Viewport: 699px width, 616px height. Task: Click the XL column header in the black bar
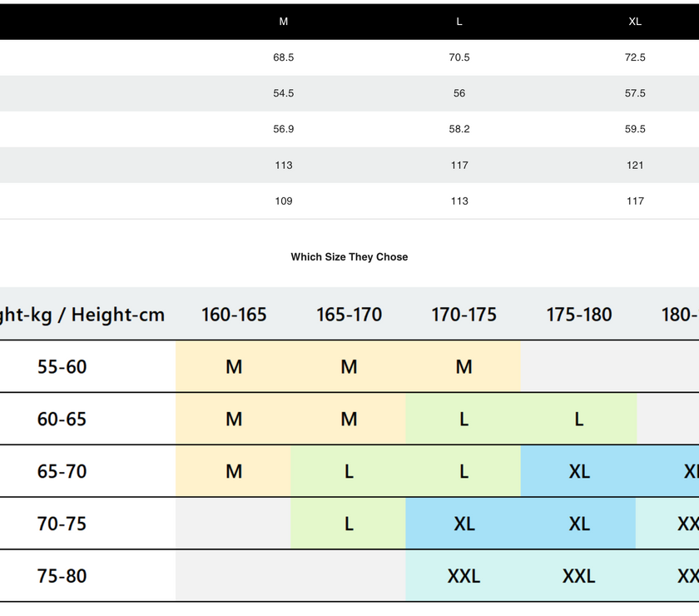pyautogui.click(x=635, y=22)
